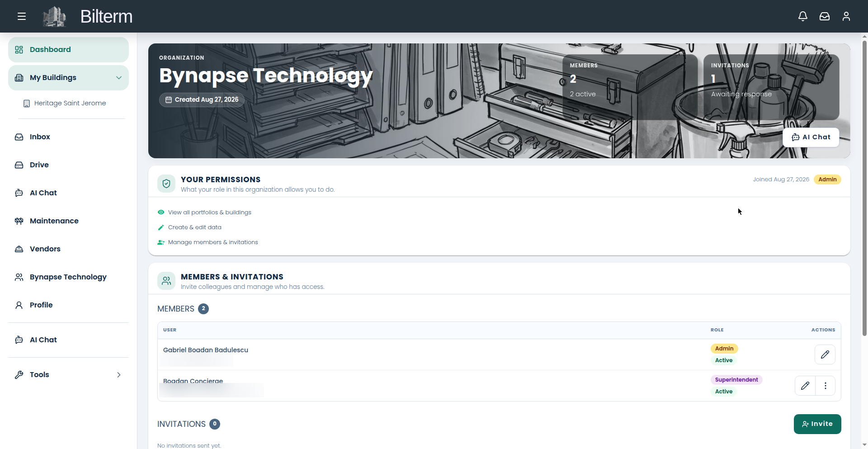Open notifications bell icon
The height and width of the screenshot is (449, 868).
coord(803,17)
